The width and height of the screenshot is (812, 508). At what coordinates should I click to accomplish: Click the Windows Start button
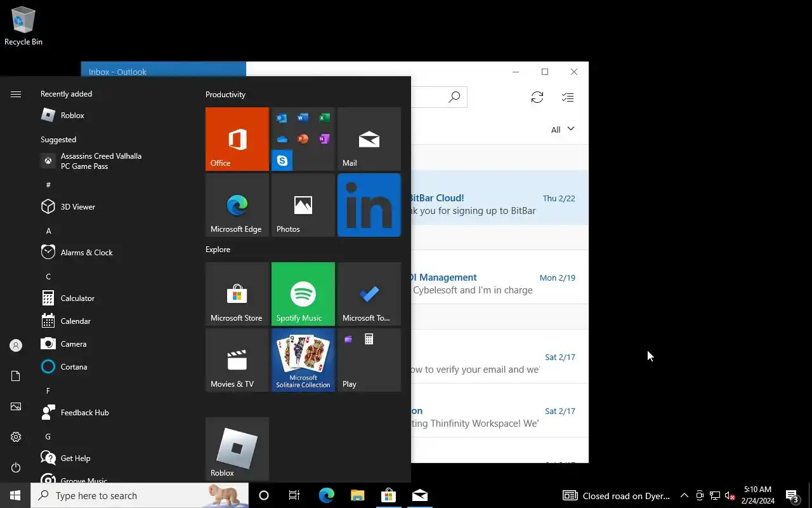pyautogui.click(x=15, y=495)
